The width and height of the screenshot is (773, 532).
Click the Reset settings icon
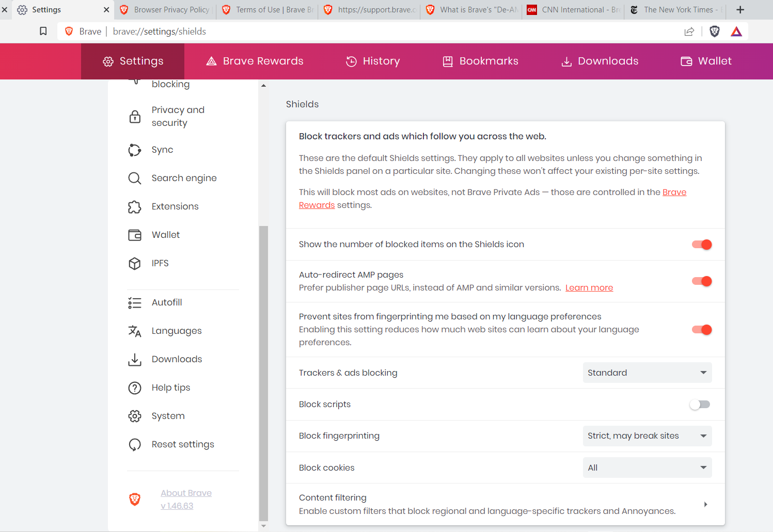(x=134, y=444)
